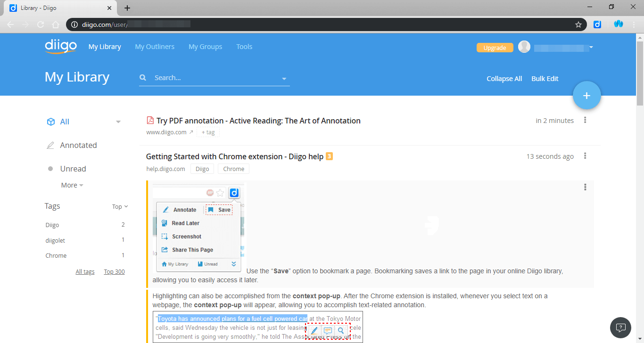Go to browser home page
The height and width of the screenshot is (343, 644).
(56, 24)
